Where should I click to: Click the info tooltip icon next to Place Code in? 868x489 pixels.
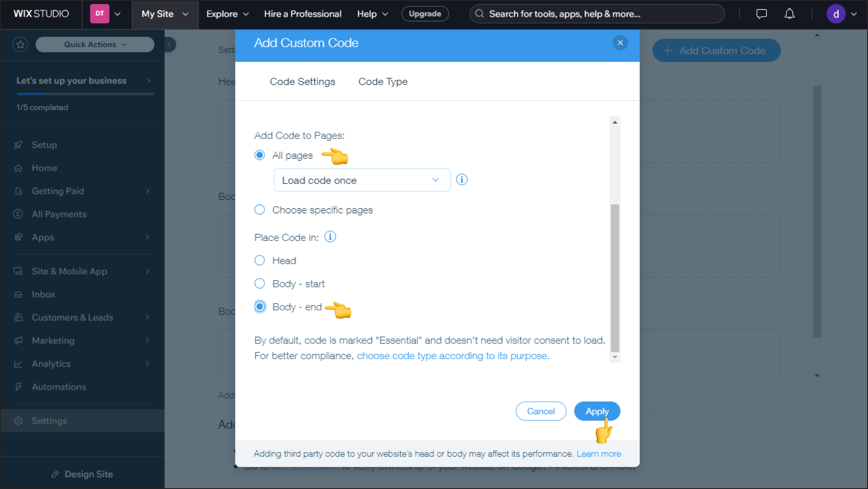[x=330, y=237]
